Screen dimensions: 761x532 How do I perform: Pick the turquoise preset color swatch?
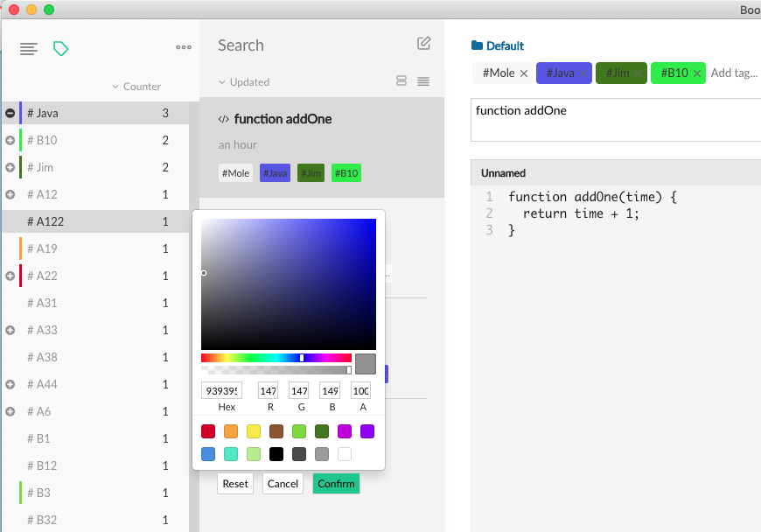point(231,454)
